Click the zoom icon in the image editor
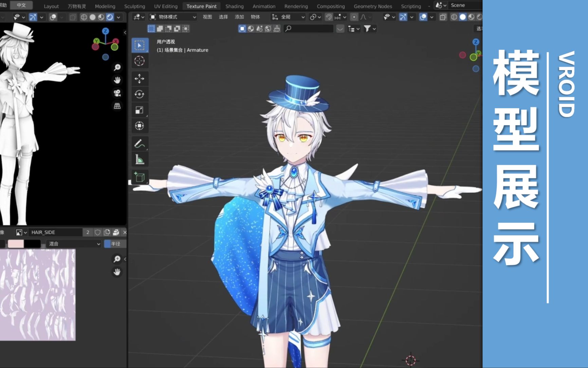This screenshot has width=588, height=368. [117, 259]
